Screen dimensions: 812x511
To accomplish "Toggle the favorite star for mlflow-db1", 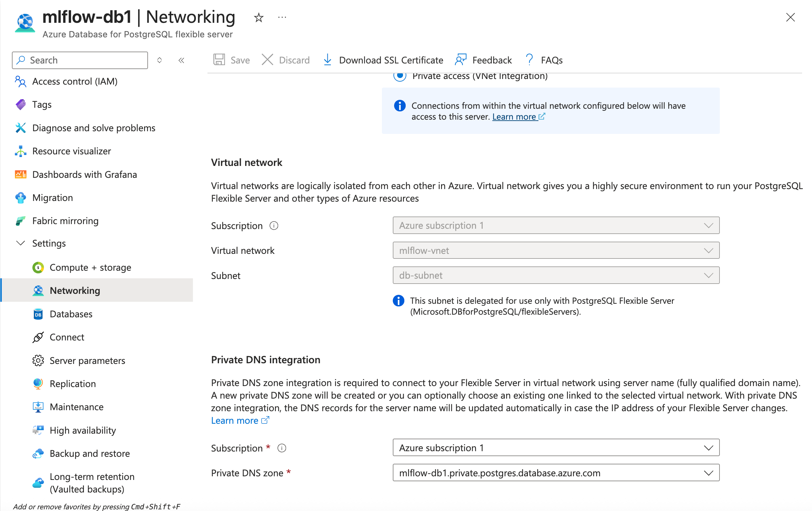I will point(258,17).
